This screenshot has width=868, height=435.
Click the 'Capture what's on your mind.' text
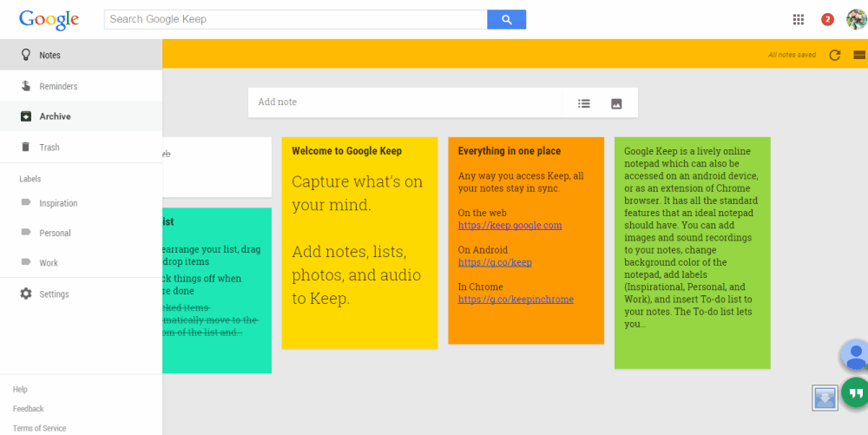[357, 193]
